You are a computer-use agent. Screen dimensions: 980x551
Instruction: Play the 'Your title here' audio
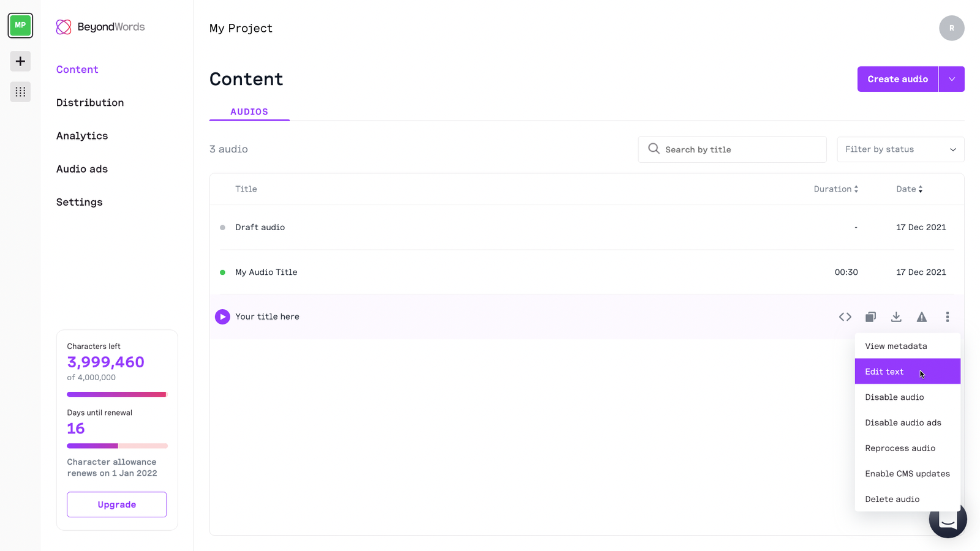(x=222, y=317)
